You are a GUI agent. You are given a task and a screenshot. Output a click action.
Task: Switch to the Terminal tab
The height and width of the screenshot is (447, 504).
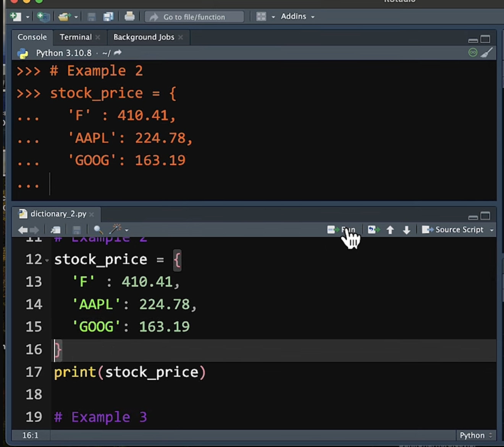click(76, 37)
